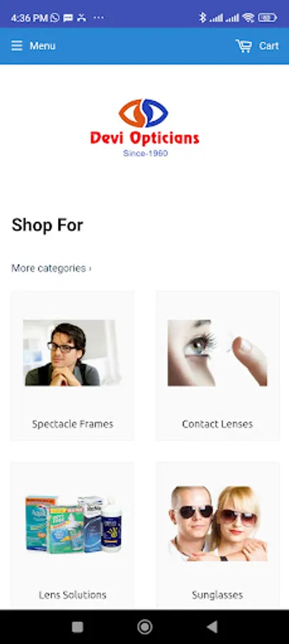Tap the Wi-Fi status icon
This screenshot has height=644, width=289.
(248, 17)
